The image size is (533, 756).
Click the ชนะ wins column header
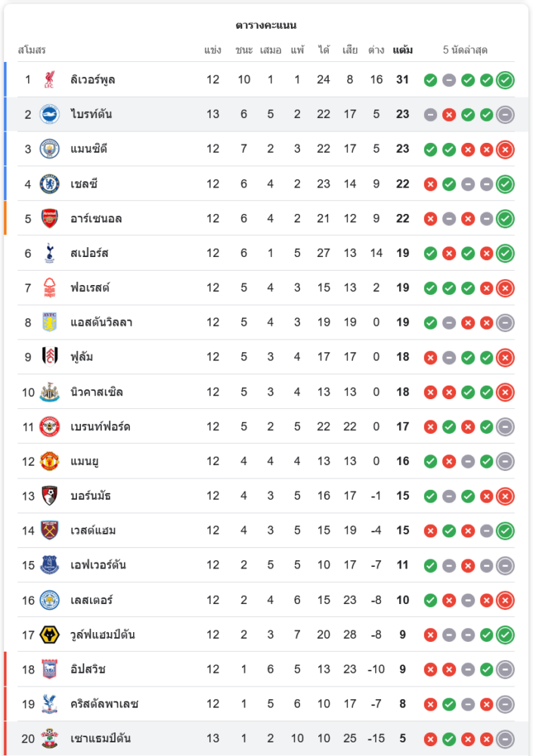point(243,51)
